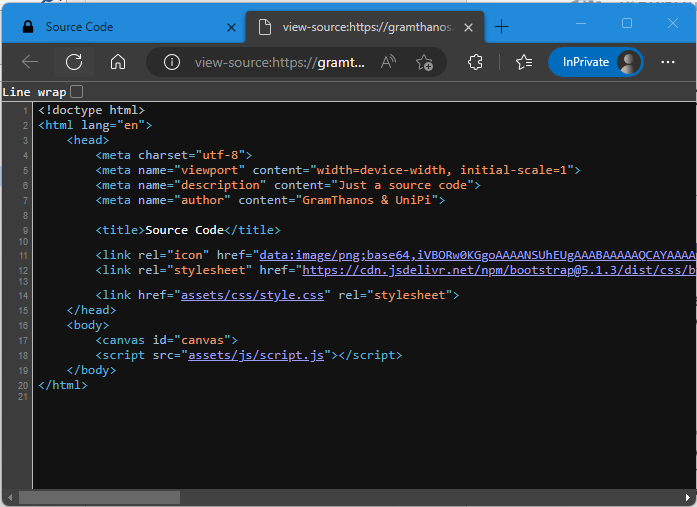Click the address bar URL field
Image resolution: width=697 pixels, height=507 pixels.
[280, 62]
